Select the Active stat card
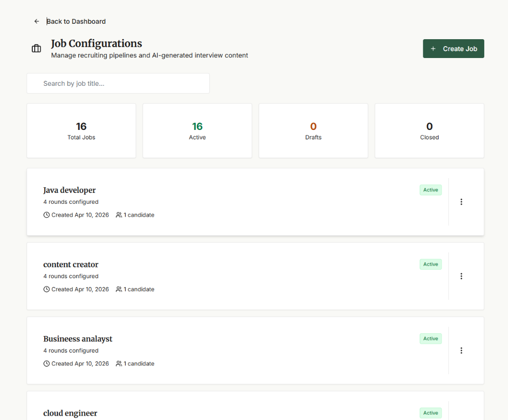508x420 pixels. [197, 130]
